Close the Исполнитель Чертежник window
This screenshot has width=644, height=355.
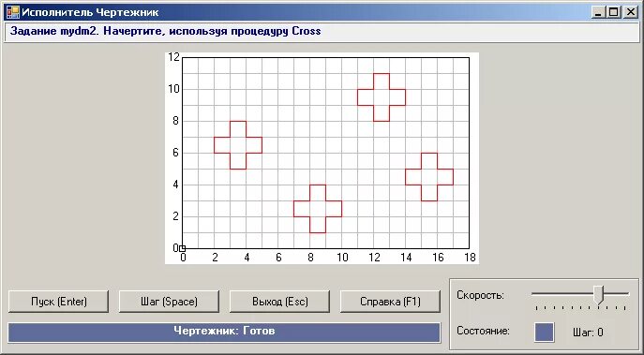pyautogui.click(x=630, y=13)
